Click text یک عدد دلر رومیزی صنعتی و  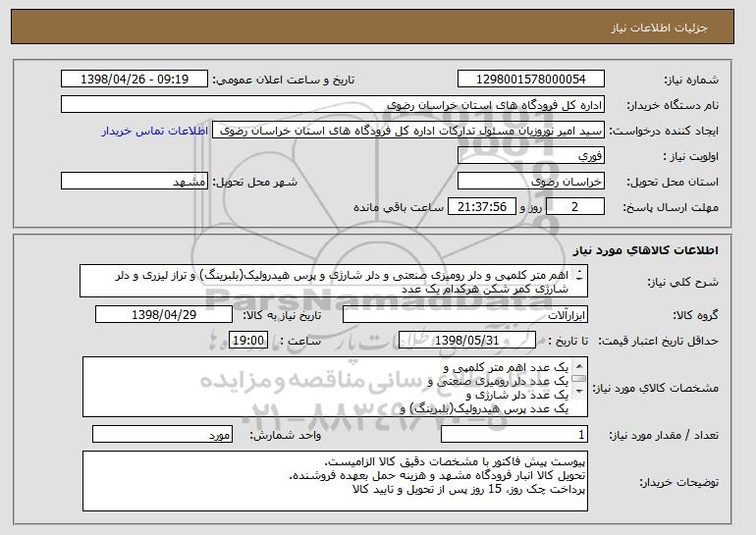(498, 382)
